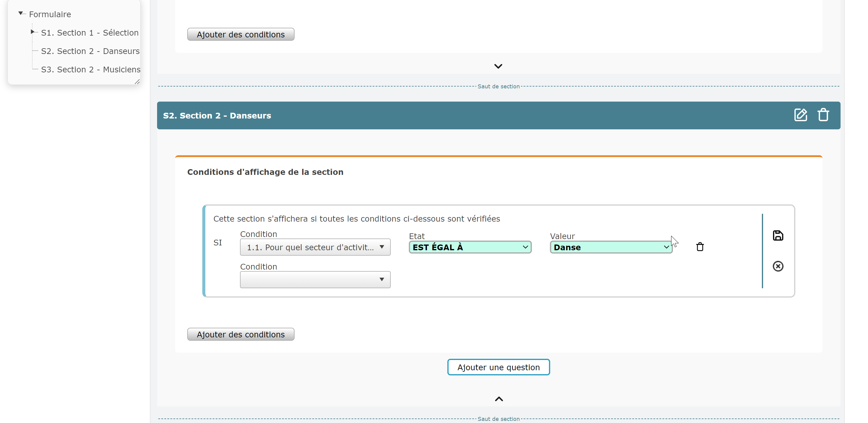The height and width of the screenshot is (423, 868).
Task: Collapse the Formulaire tree node
Action: coord(21,14)
